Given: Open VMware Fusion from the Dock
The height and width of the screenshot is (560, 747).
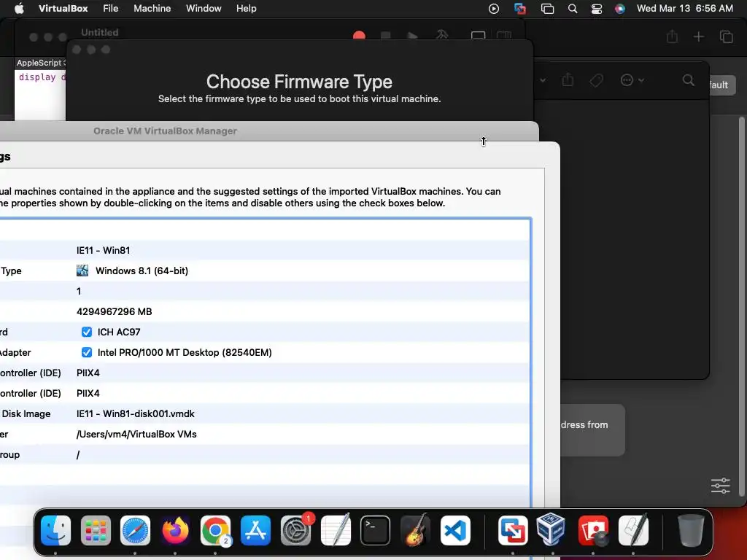Looking at the screenshot, I should (513, 530).
